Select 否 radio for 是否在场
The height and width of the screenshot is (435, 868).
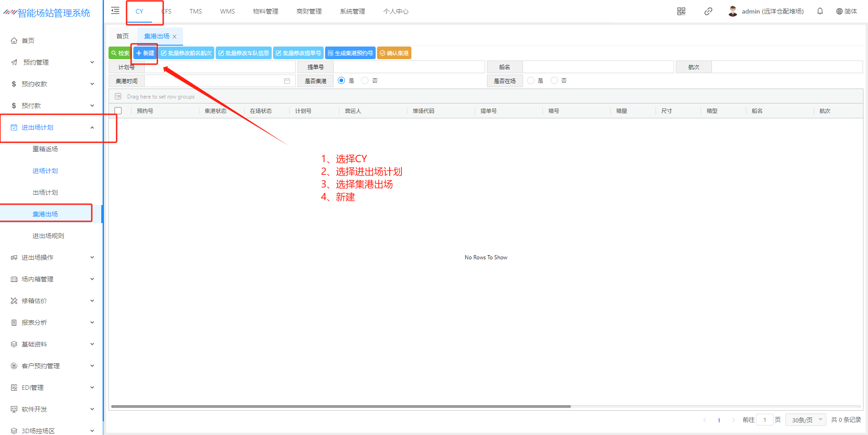(x=554, y=80)
